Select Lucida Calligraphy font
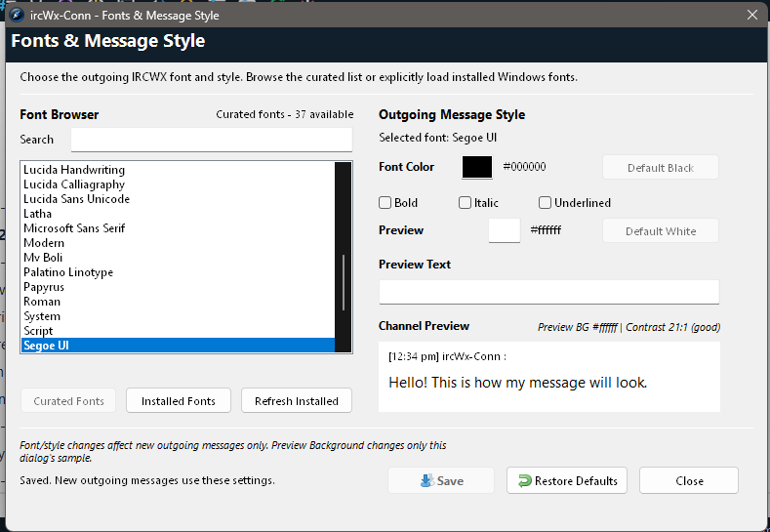The width and height of the screenshot is (770, 532). click(x=178, y=184)
